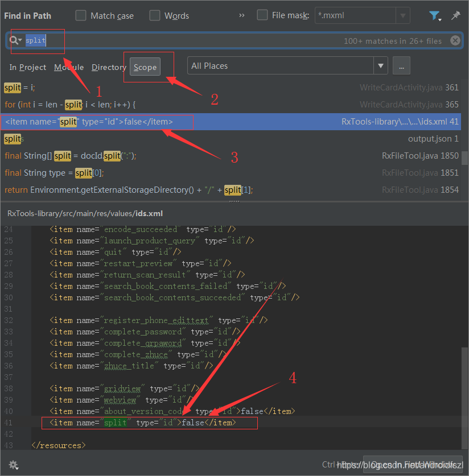Enable the Match case checkbox
The image size is (469, 476).
81,16
